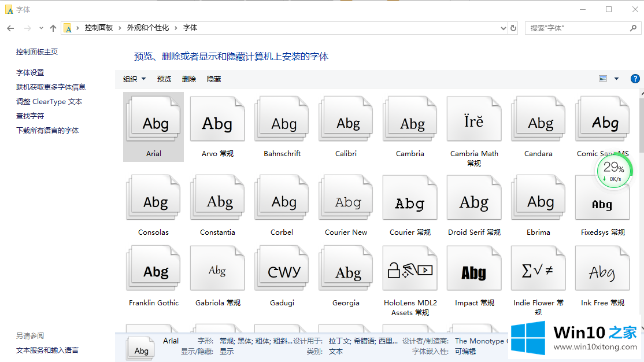Click the refresh button in address bar
This screenshot has width=644, height=362.
[x=513, y=28]
